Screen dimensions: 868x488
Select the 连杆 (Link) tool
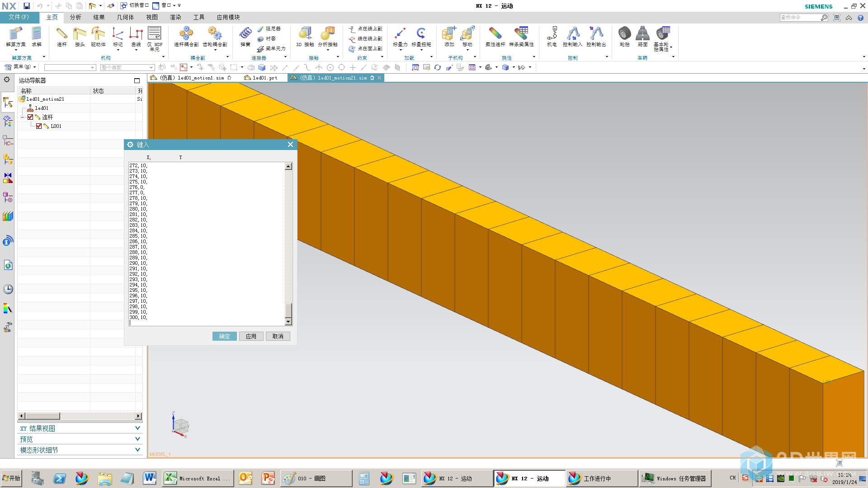(62, 36)
